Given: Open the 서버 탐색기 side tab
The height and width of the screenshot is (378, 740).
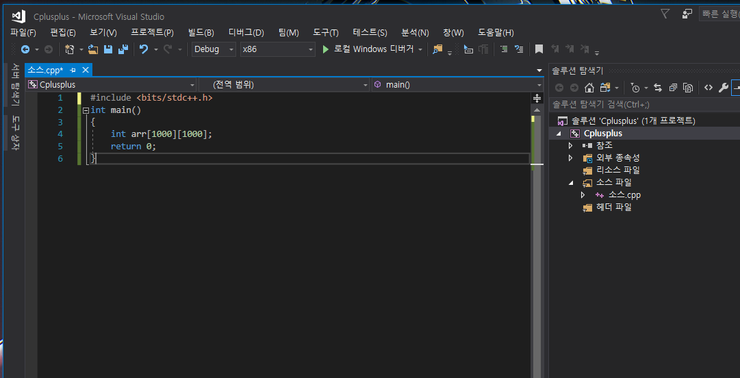Looking at the screenshot, I should coord(16,84).
